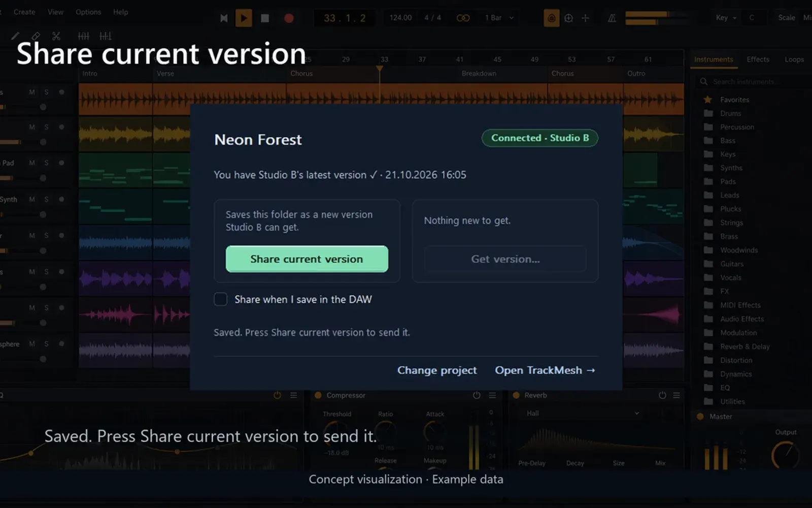Click the Master Output knob
This screenshot has height=508, width=812.
click(x=785, y=455)
